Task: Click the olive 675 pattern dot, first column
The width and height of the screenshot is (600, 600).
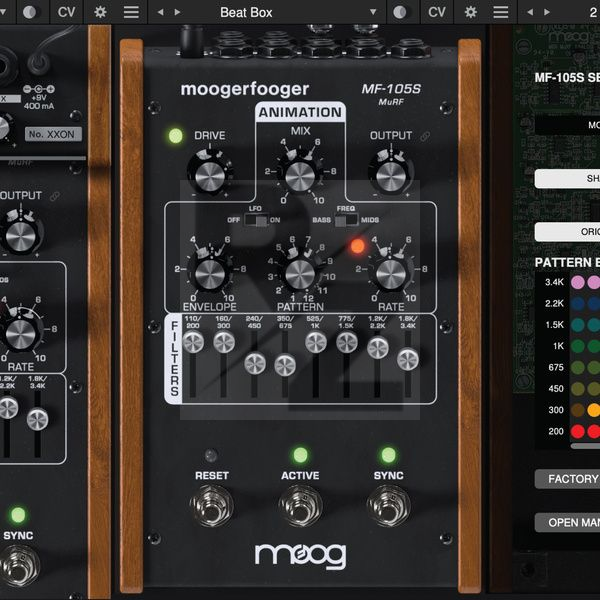Action: coord(577,368)
